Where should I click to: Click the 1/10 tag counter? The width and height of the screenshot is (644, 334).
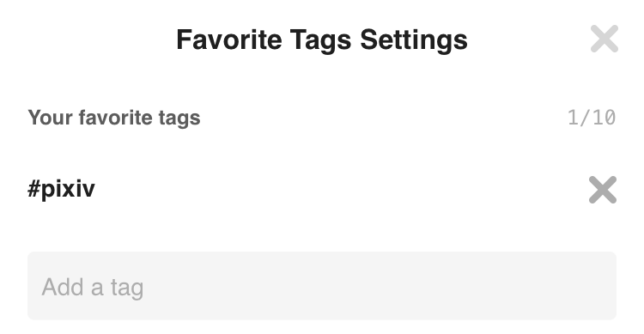pyautogui.click(x=592, y=118)
